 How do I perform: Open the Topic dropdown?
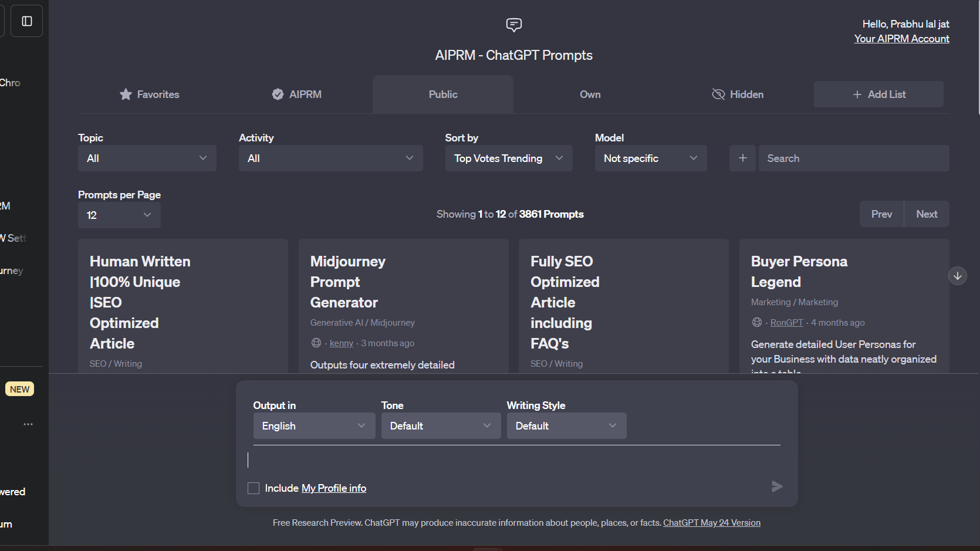147,158
